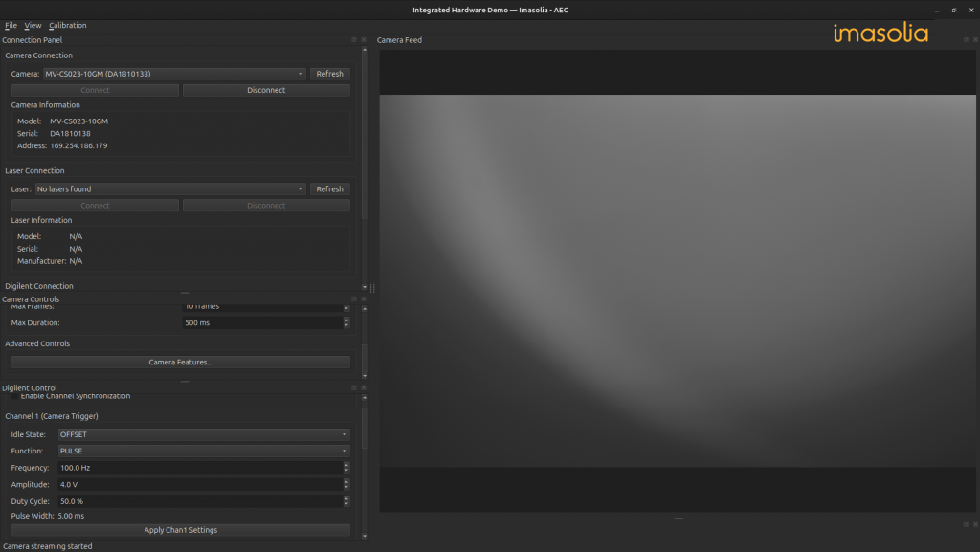The image size is (980, 552).
Task: Click the 'Camera Feed' panel title
Action: click(399, 40)
